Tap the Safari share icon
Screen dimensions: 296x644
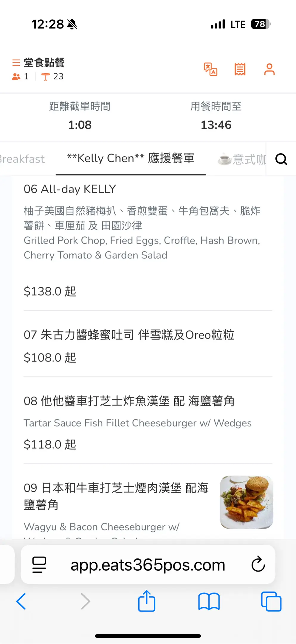point(147,601)
